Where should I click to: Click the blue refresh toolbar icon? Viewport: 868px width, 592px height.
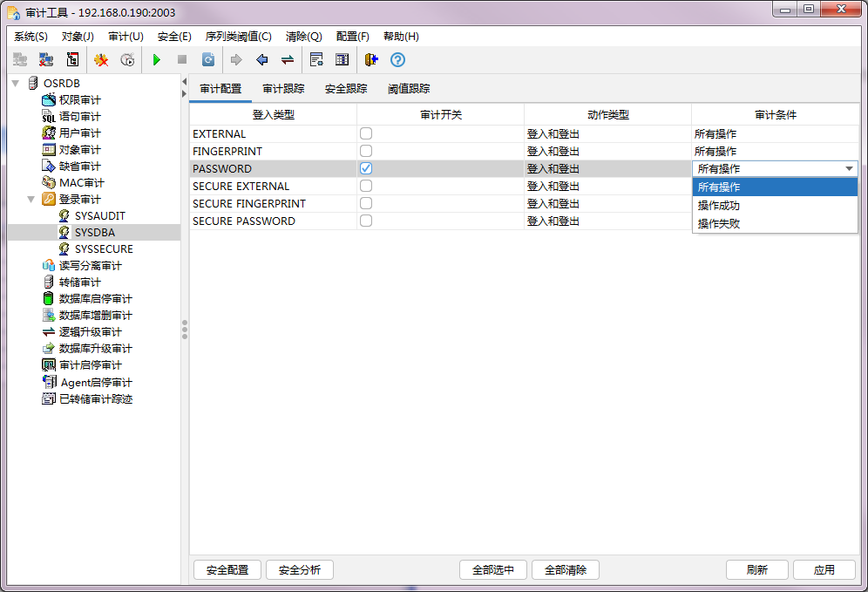[x=208, y=60]
